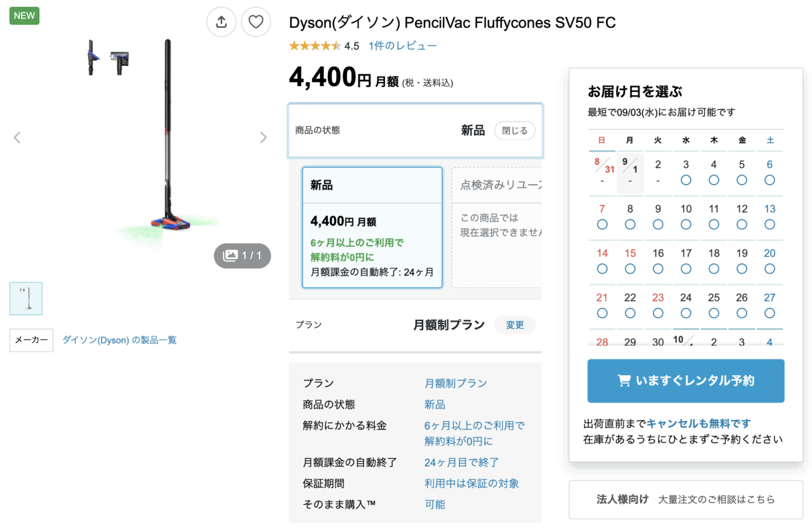Click the share upload icon

221,22
